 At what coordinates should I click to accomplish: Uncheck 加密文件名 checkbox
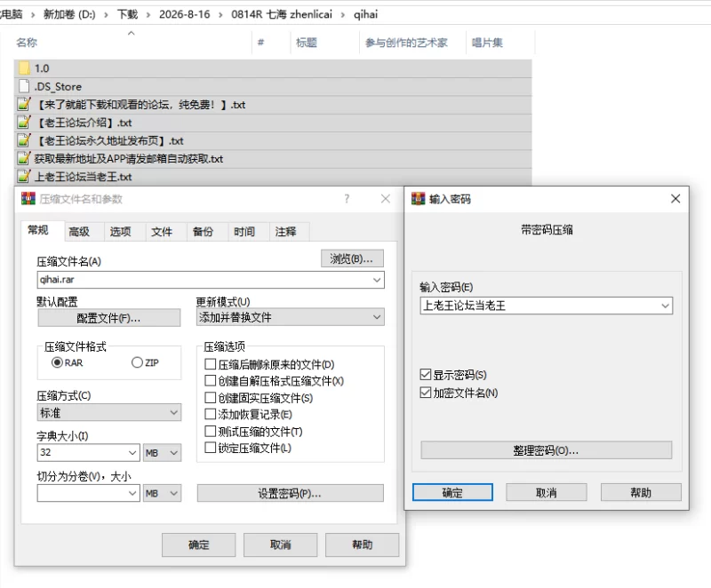(426, 393)
